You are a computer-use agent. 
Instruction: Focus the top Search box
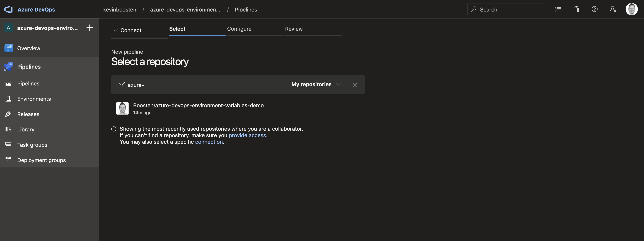coord(505,9)
